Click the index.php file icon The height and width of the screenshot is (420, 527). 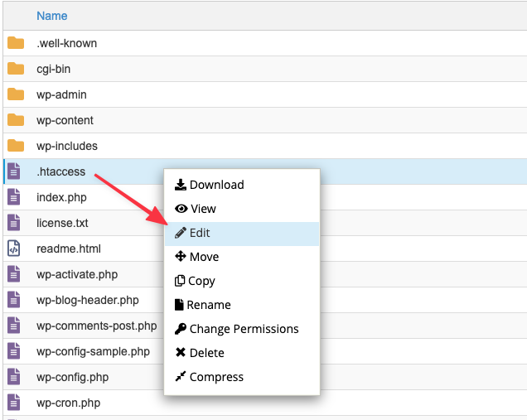[14, 197]
